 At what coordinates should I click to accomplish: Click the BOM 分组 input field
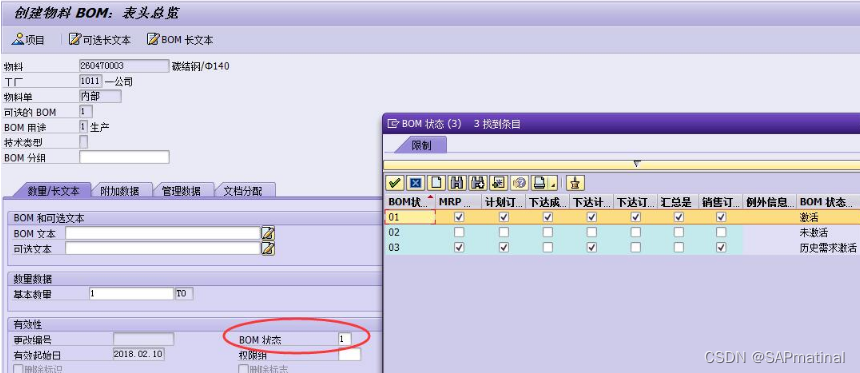click(x=125, y=157)
